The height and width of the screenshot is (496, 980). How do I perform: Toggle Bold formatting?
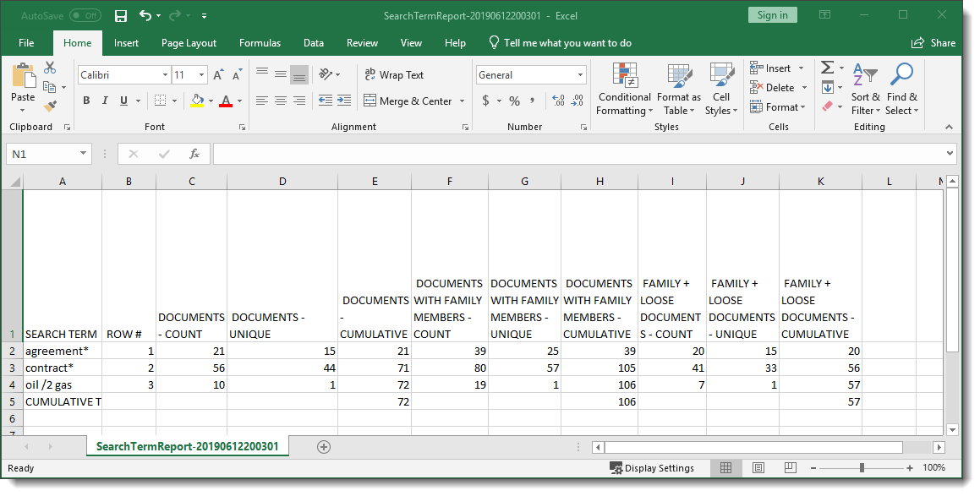[86, 101]
